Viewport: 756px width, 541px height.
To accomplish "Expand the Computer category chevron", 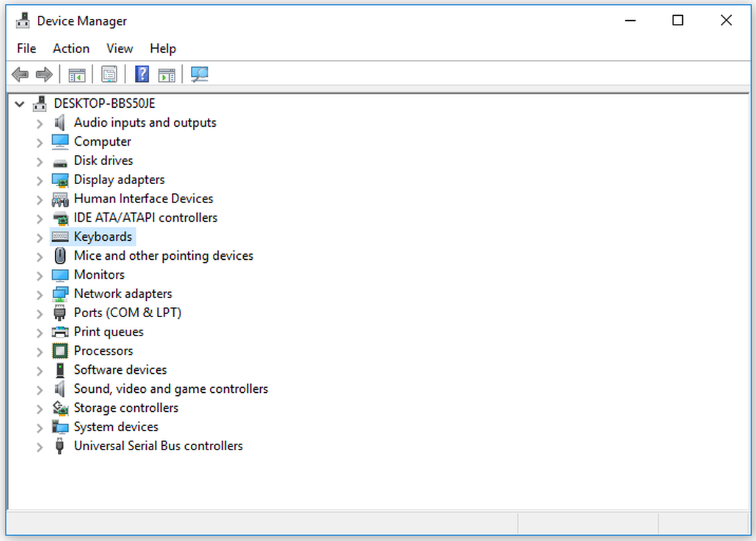I will pos(40,142).
